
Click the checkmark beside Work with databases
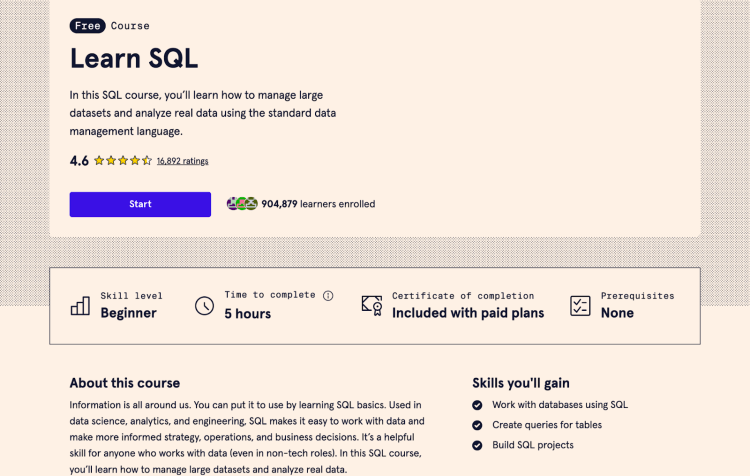click(477, 405)
